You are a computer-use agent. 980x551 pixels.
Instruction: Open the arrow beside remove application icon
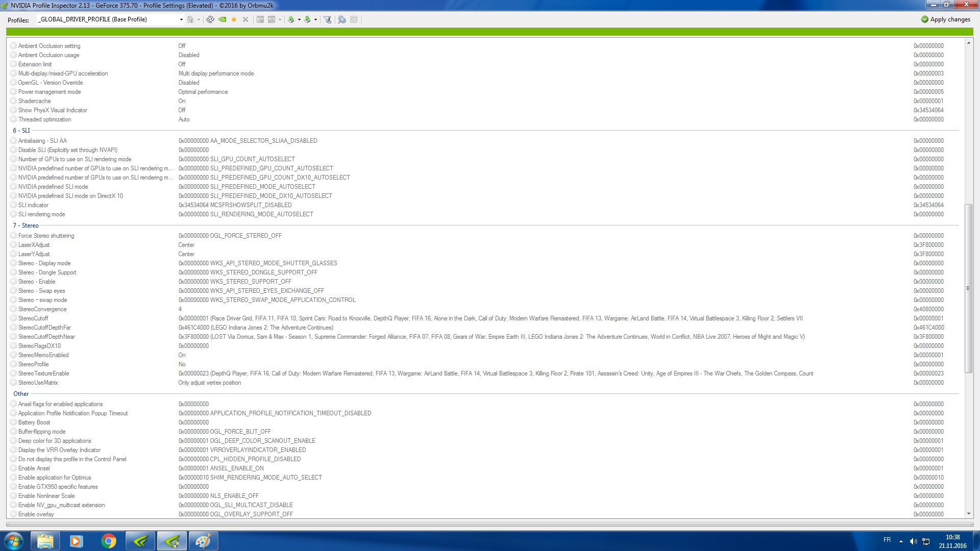pyautogui.click(x=280, y=19)
